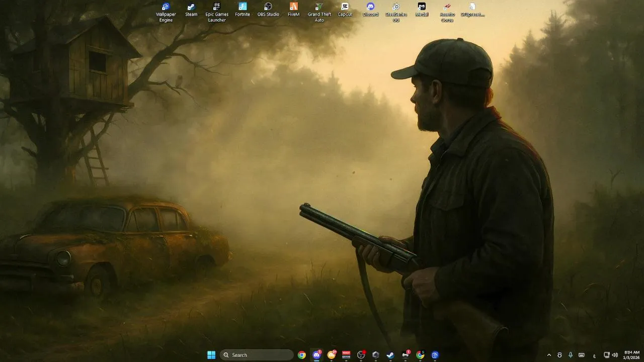Click the CapCut desktop shortcut
644x362 pixels.
pyautogui.click(x=345, y=10)
